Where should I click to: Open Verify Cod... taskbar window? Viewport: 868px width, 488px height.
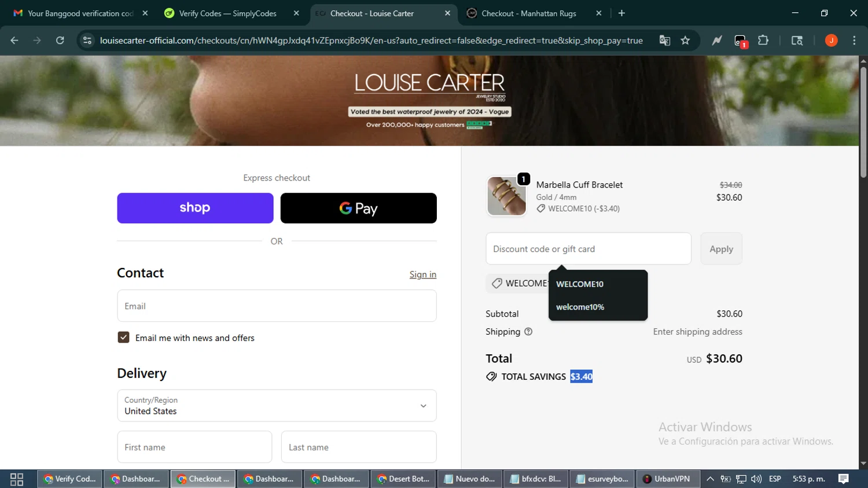(70, 479)
